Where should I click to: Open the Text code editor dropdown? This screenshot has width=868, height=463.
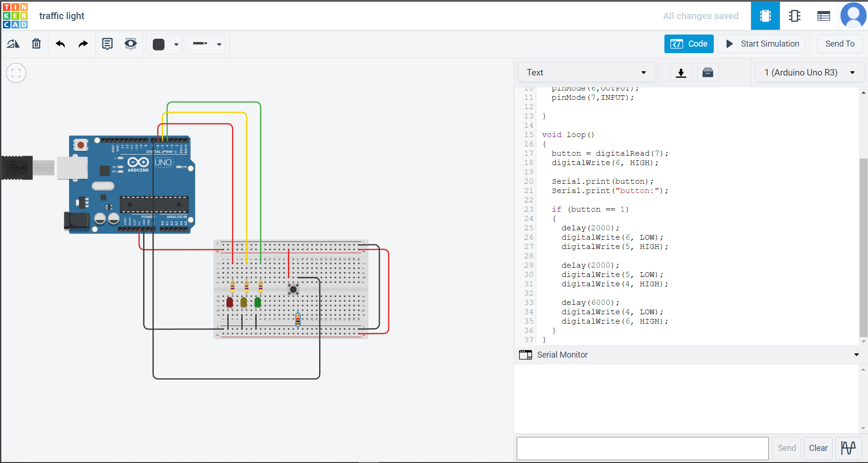[586, 72]
